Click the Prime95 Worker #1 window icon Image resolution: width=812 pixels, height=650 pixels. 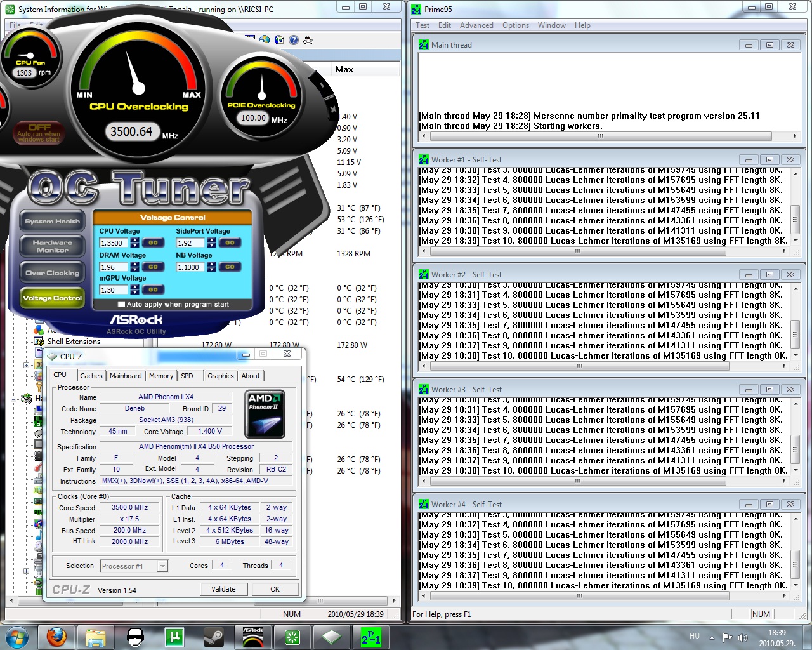click(424, 159)
